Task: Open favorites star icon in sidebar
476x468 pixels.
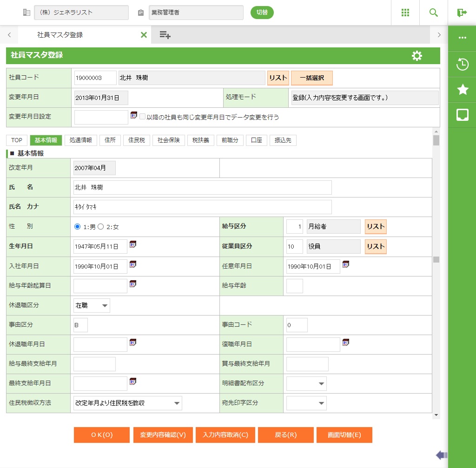Action: (462, 90)
